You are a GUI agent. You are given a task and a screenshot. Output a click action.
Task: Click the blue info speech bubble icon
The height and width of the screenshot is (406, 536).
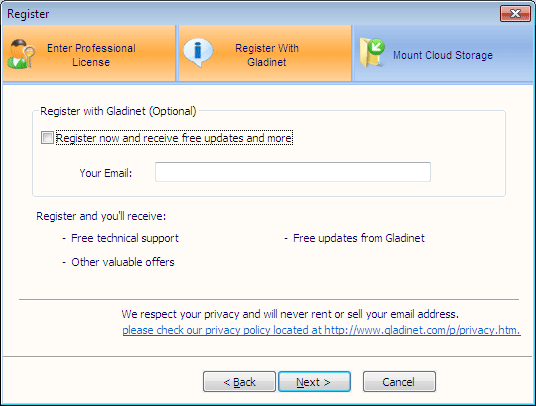[x=198, y=52]
